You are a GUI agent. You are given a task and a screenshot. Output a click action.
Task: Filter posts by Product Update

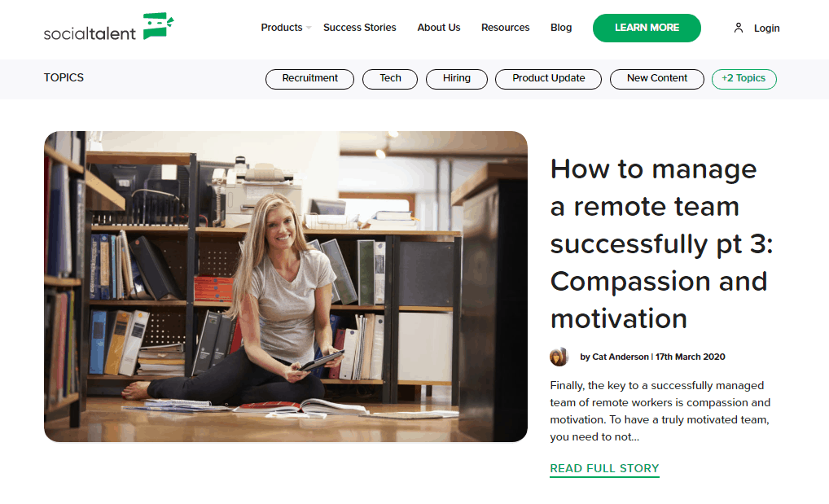tap(548, 79)
